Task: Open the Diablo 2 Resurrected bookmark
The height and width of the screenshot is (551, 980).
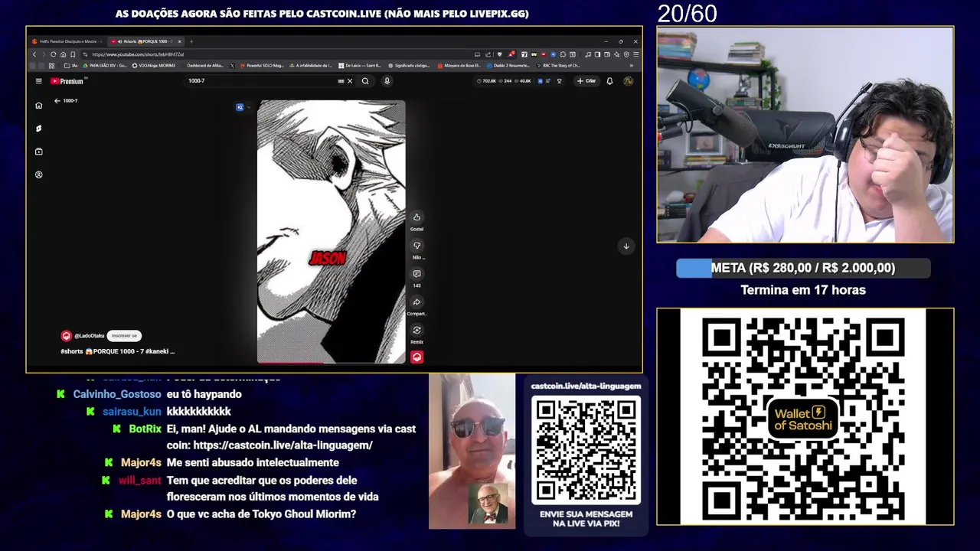Action: click(x=508, y=66)
